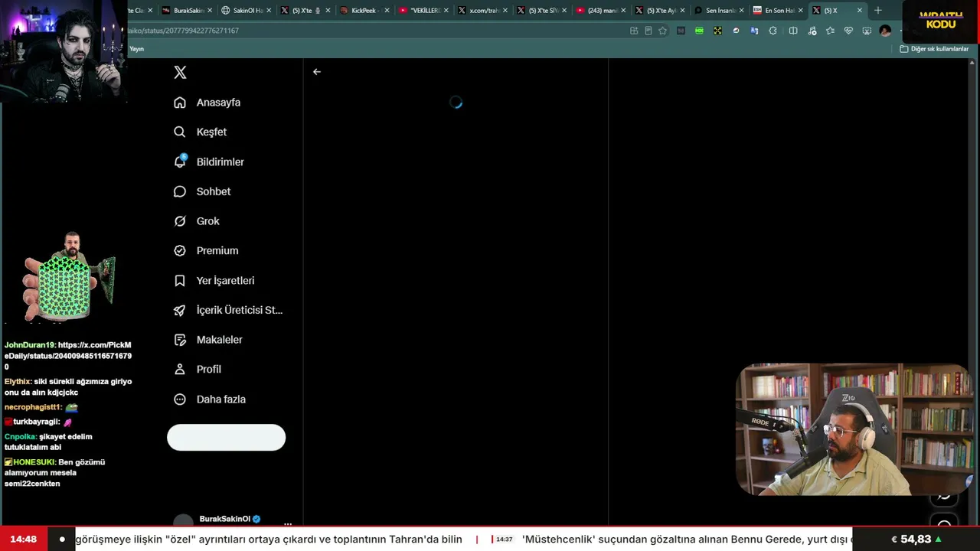Viewport: 980px width, 551px height.
Task: Open the browser profile avatar
Action: coord(886,31)
